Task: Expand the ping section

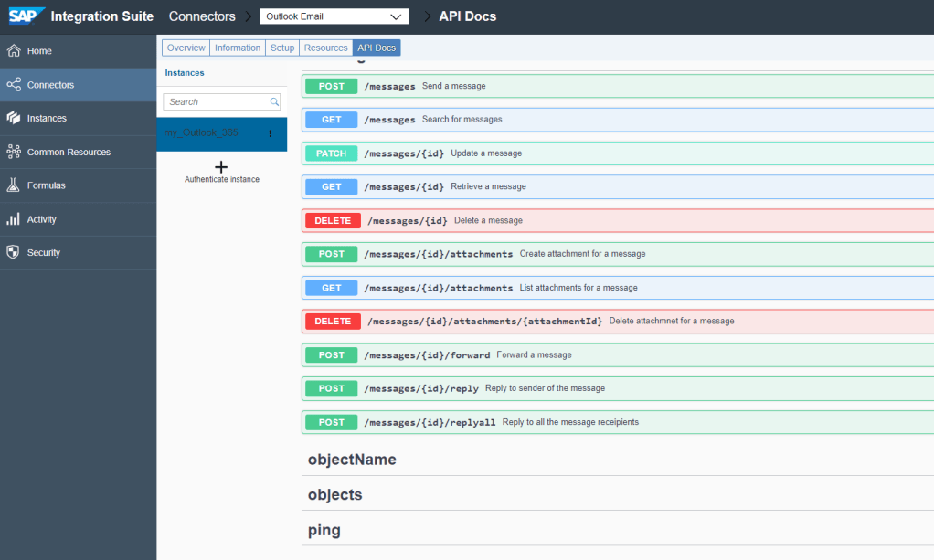Action: coord(324,530)
